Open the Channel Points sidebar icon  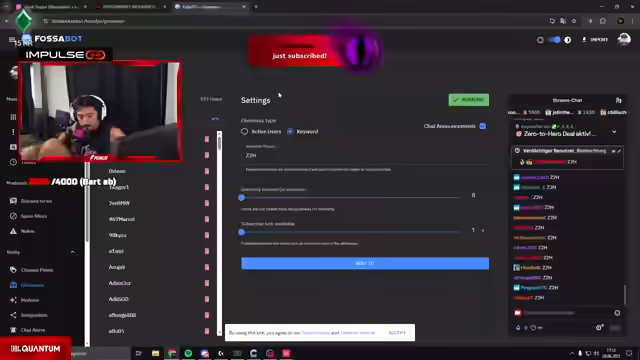click(13, 270)
